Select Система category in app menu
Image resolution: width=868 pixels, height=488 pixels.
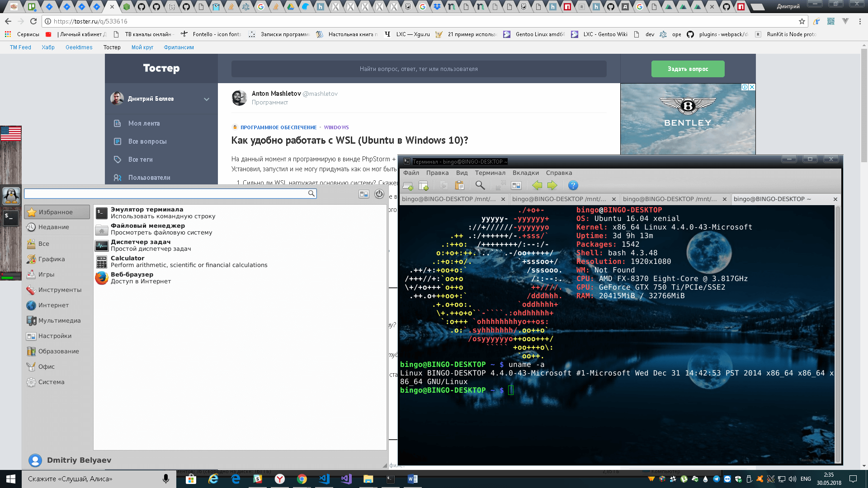[57, 382]
